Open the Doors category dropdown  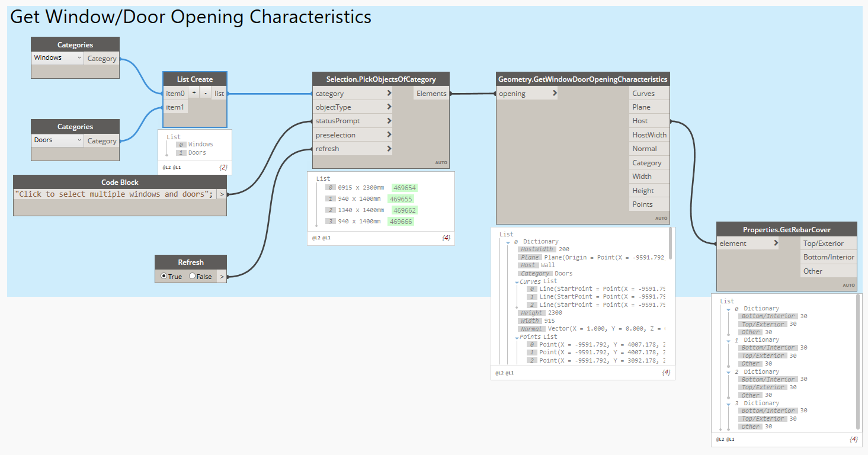[57, 140]
